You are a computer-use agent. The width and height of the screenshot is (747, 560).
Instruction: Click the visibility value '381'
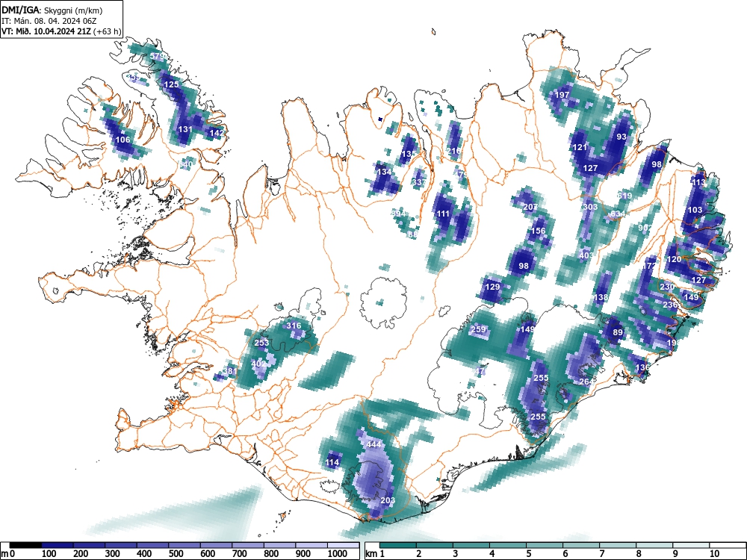coord(230,371)
